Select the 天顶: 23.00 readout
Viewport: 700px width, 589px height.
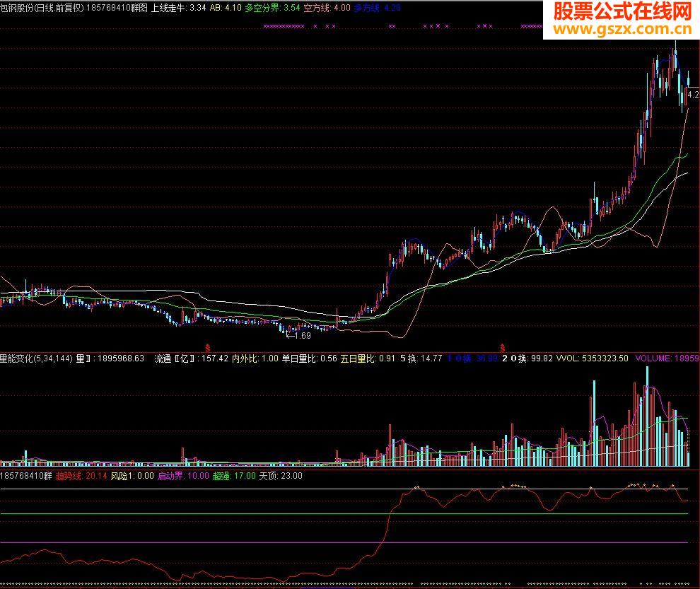point(281,476)
